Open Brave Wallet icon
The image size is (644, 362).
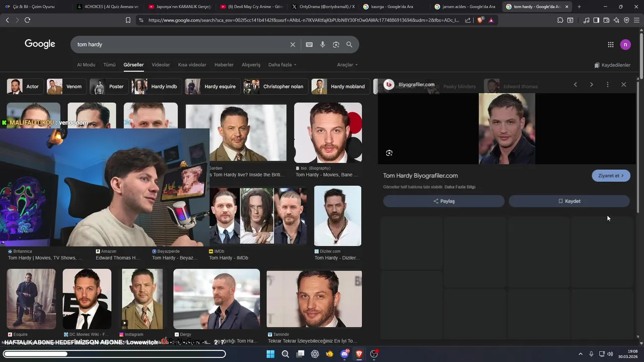606,20
